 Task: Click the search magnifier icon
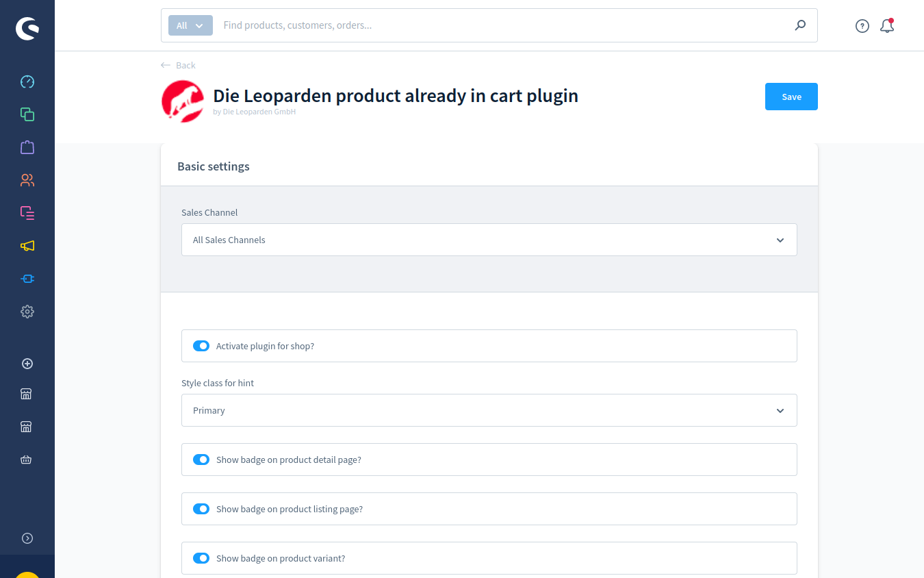(800, 25)
